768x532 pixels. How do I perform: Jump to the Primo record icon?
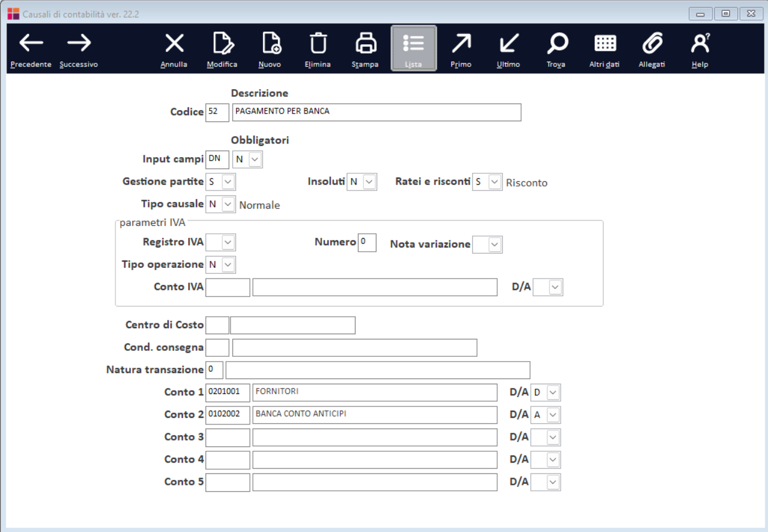tap(461, 44)
